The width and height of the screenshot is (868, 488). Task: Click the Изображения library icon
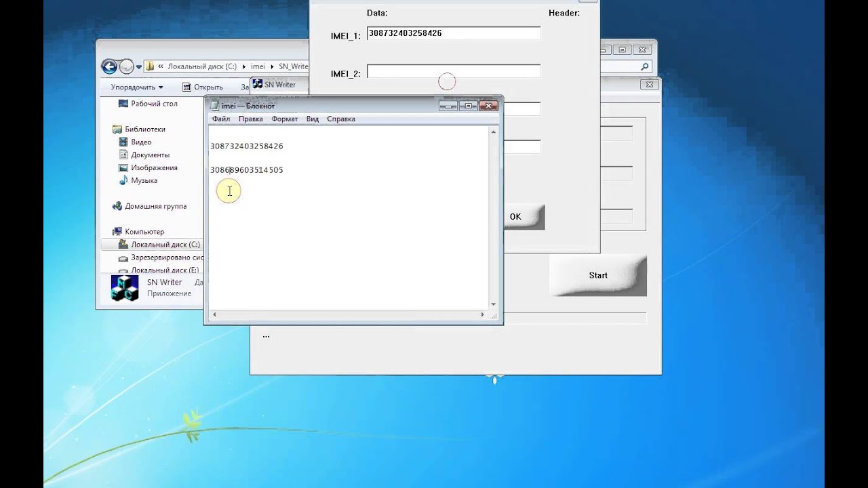tap(123, 167)
